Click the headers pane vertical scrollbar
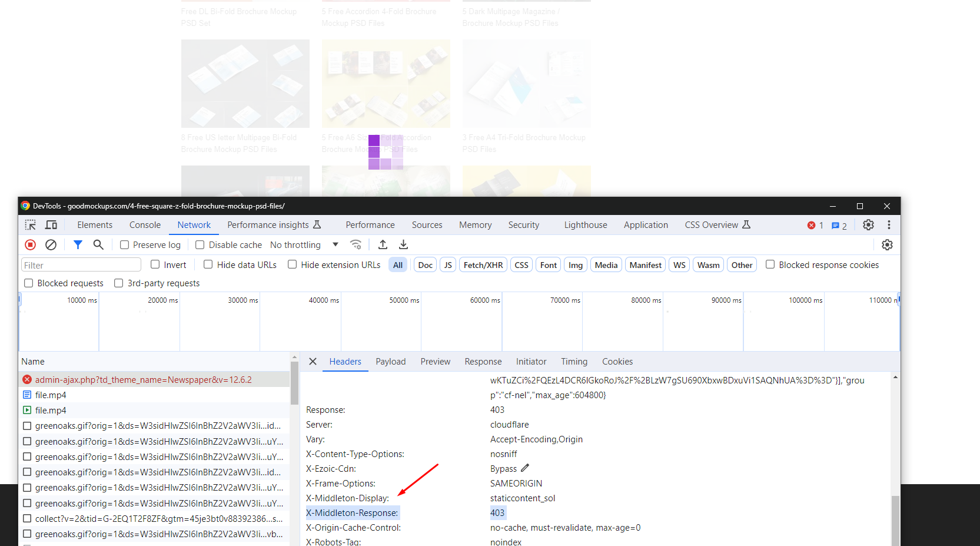980x546 pixels. (x=895, y=521)
